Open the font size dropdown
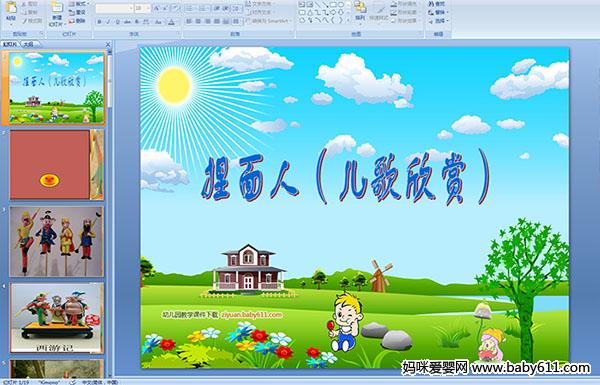Viewport: 600px width, 385px height. pos(148,8)
